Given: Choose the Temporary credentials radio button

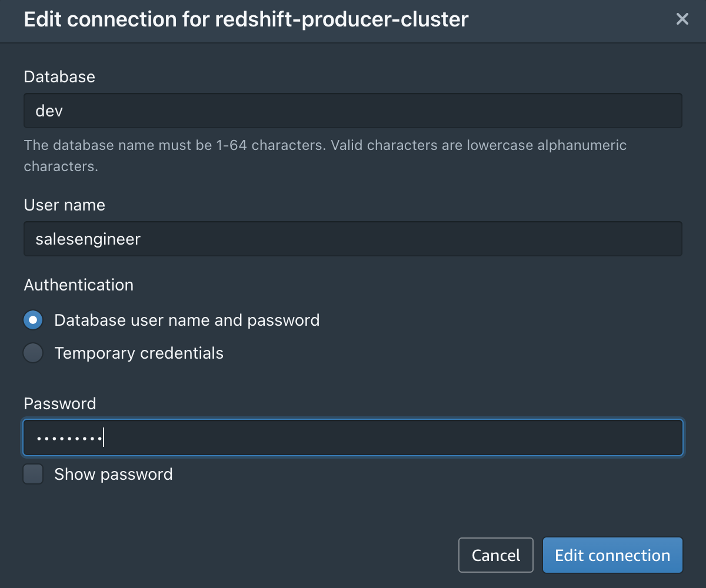Looking at the screenshot, I should (34, 353).
